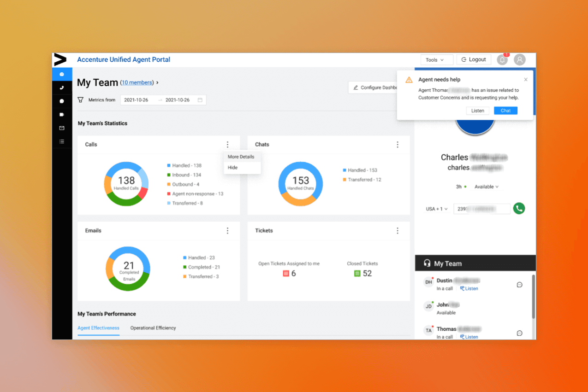
Task: Click the Accenture logo
Action: click(60, 59)
